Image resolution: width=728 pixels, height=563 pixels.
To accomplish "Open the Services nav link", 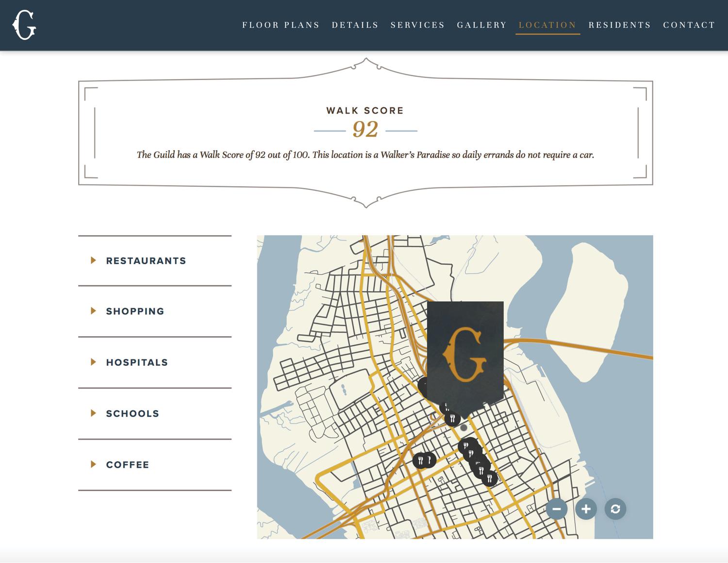I will 417,25.
